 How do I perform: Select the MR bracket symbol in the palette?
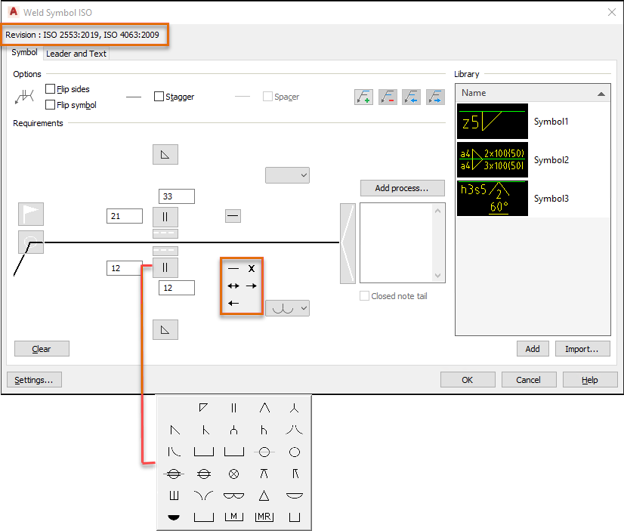[x=264, y=517]
